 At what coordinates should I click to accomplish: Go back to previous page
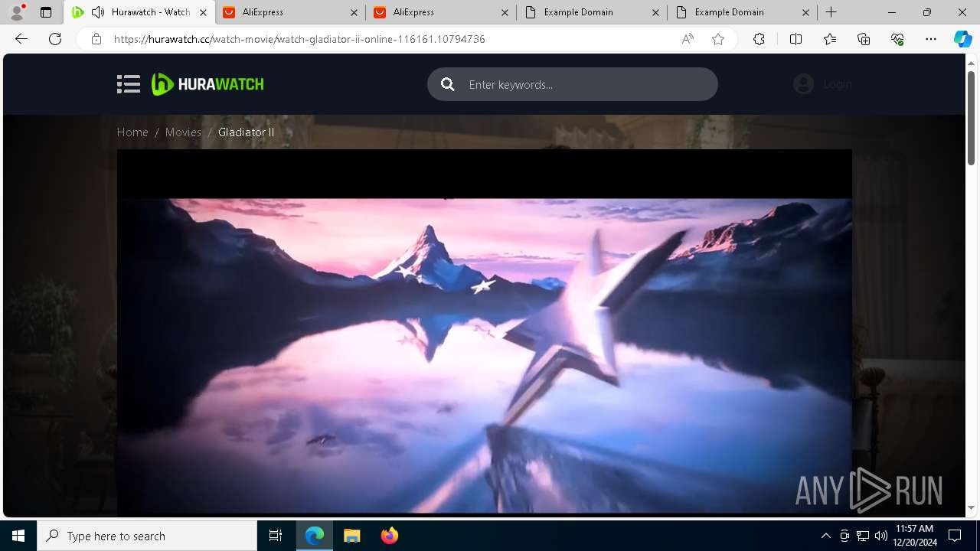[21, 39]
